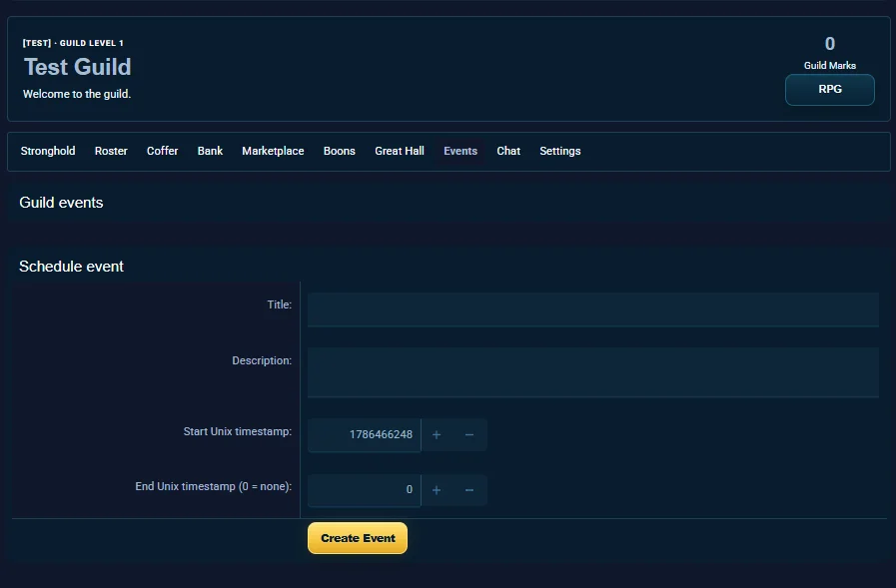Click the Test Guild name heading
The height and width of the screenshot is (588, 896).
[78, 67]
